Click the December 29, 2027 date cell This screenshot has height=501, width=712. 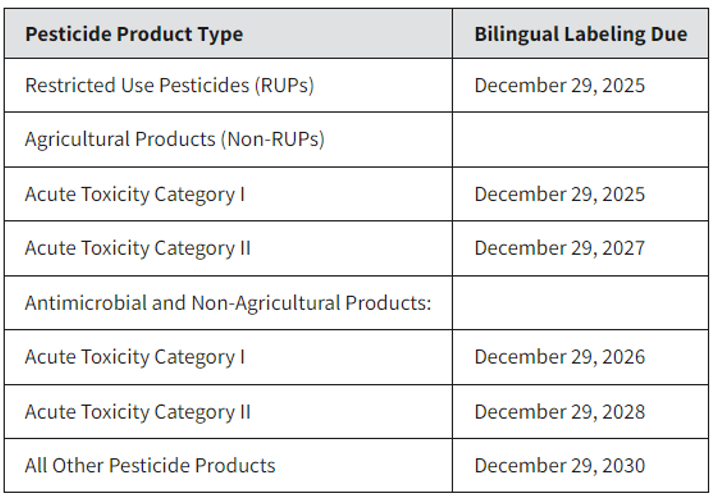point(580,248)
